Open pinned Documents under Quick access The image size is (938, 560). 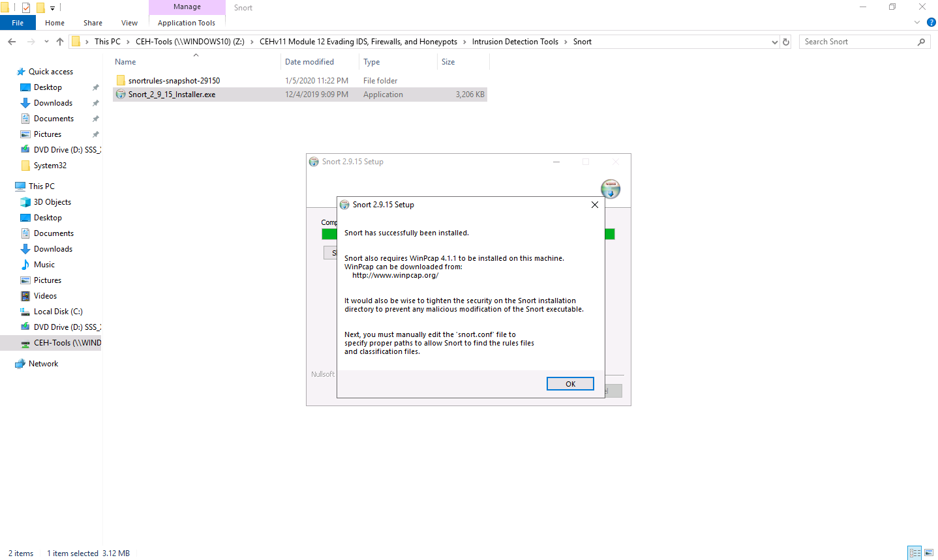pyautogui.click(x=53, y=119)
